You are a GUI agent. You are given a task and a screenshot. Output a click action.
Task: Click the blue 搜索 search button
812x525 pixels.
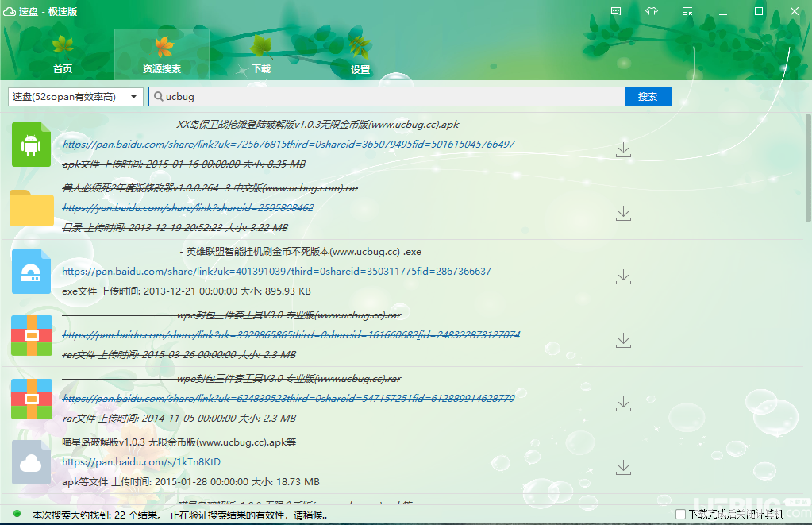point(648,96)
